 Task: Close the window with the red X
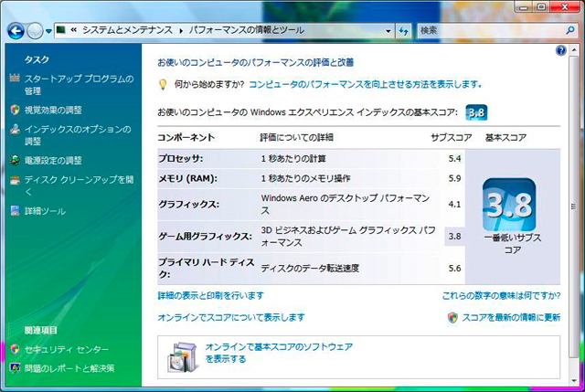click(565, 6)
